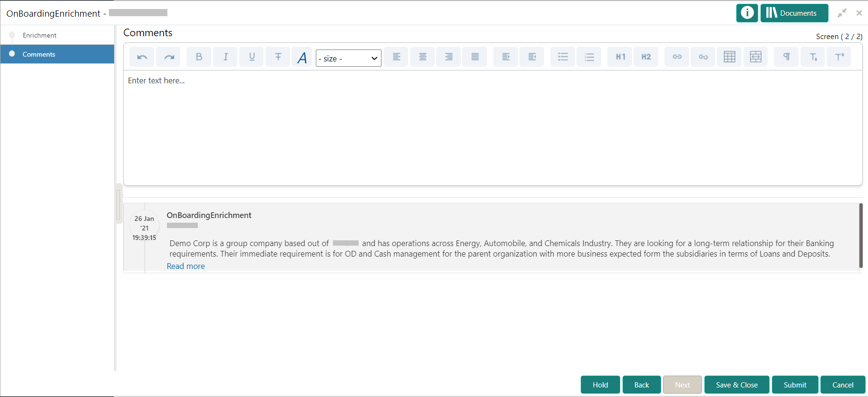Viewport: 868px width, 397px height.
Task: Select the OnBoardingEnrichment comment heading
Action: pyautogui.click(x=209, y=215)
